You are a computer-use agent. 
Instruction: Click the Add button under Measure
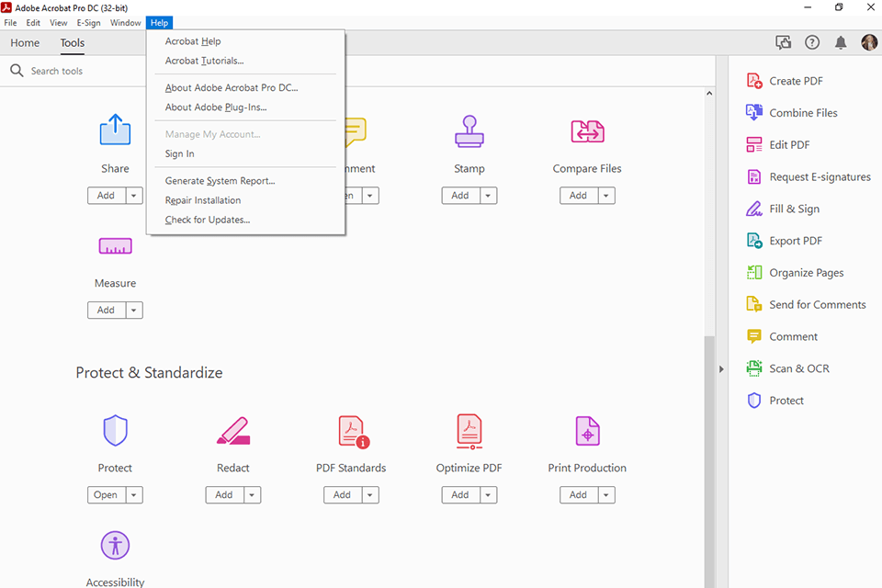pyautogui.click(x=107, y=310)
